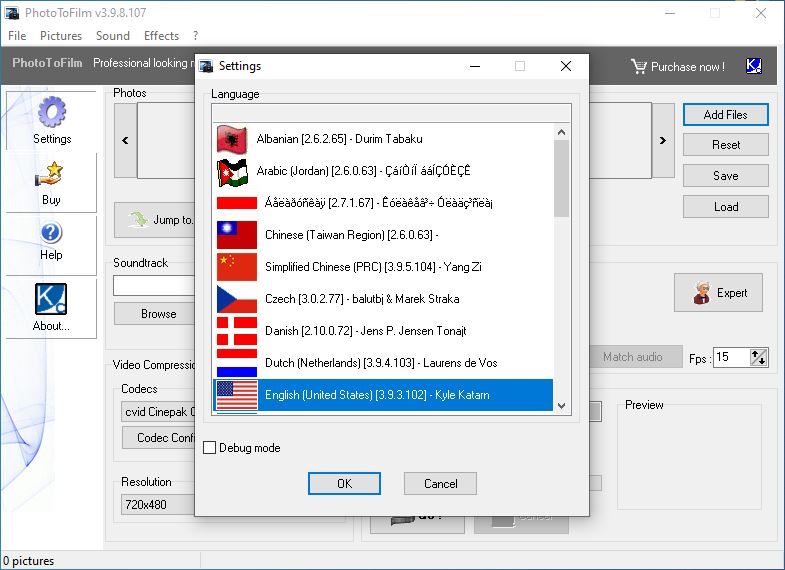Select Albanian [2.6.2.65] - Durim Tabaku
Screen dimensions: 785x570
click(383, 139)
